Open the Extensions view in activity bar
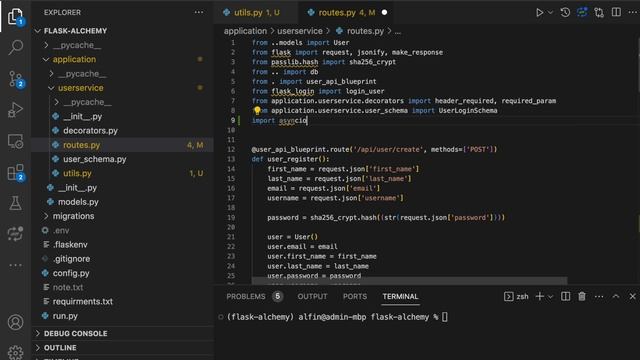This screenshot has height=360, width=640. (15, 173)
